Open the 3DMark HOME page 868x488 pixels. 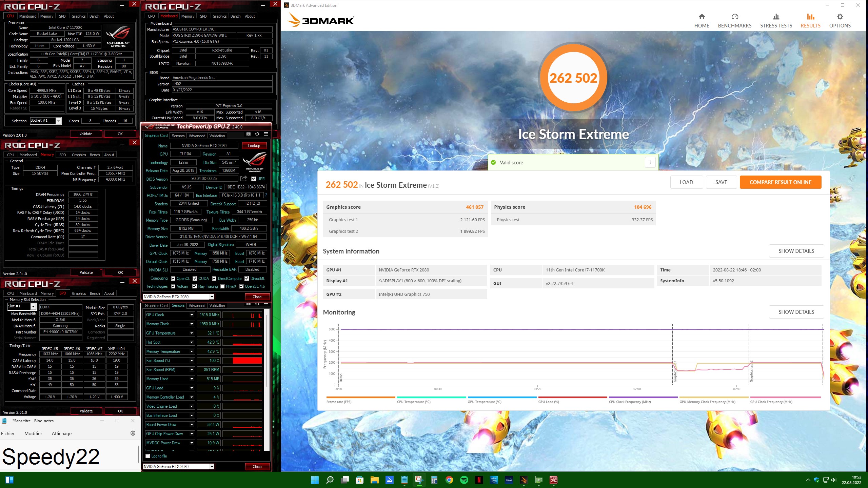702,21
